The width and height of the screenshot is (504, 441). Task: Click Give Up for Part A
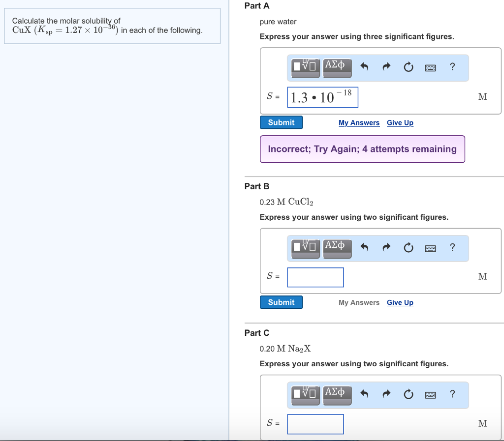coord(400,122)
